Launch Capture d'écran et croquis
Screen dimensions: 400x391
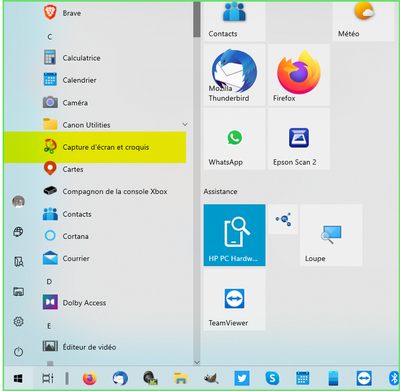[95, 147]
